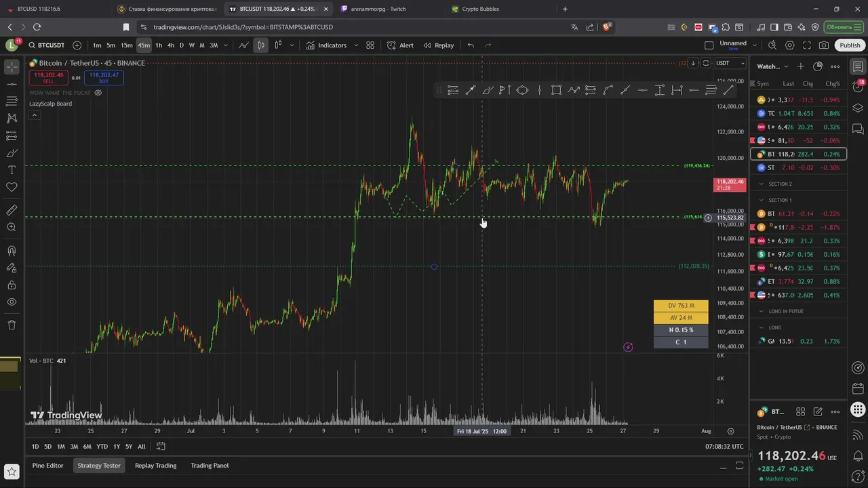Expand the timeframe list dropdown arrow
868x488 pixels.
pyautogui.click(x=226, y=45)
